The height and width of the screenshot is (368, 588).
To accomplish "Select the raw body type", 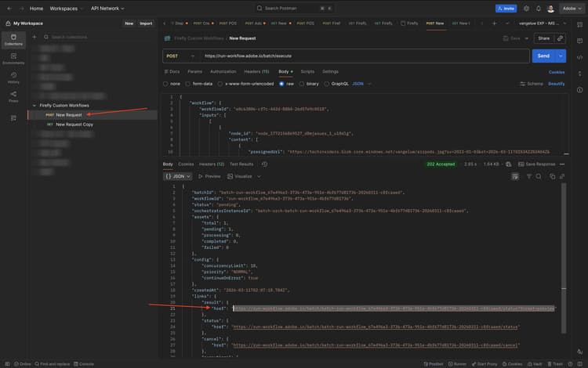I will pyautogui.click(x=285, y=83).
